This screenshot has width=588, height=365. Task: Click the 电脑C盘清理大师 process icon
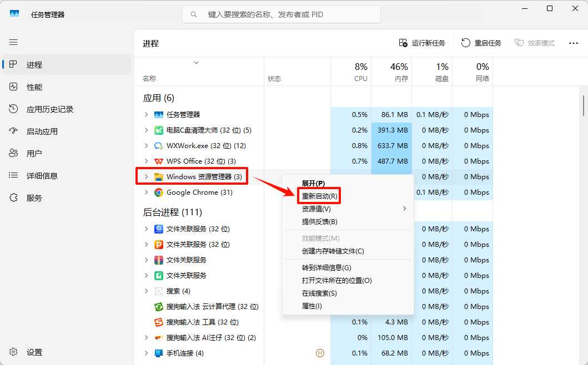(159, 130)
